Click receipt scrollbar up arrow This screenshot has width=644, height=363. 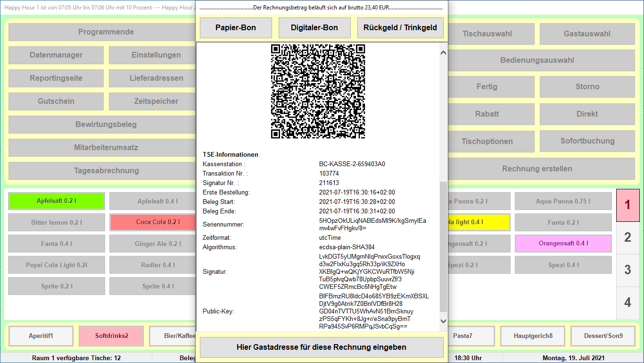coord(443,53)
